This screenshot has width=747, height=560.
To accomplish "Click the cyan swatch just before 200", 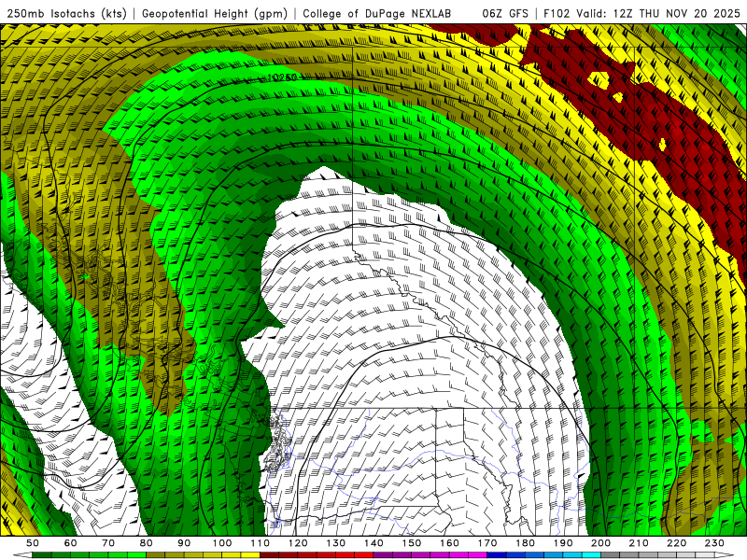I will coord(592,555).
